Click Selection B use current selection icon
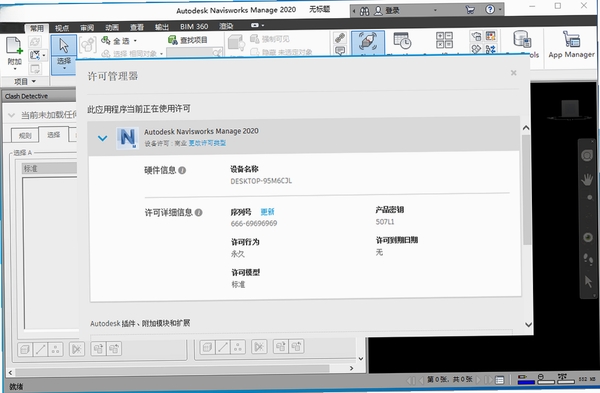 (x=280, y=347)
